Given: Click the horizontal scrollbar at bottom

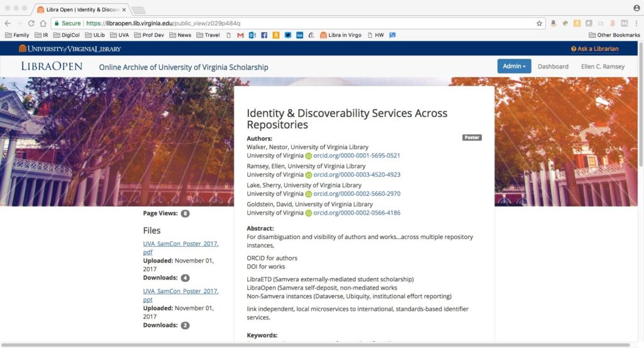Looking at the screenshot, I should (314, 345).
